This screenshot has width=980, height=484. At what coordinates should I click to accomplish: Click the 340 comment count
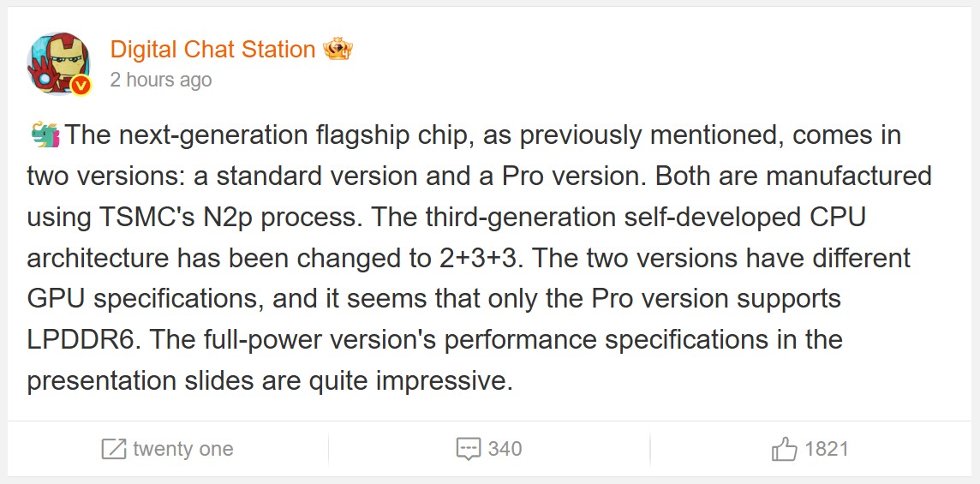[505, 449]
